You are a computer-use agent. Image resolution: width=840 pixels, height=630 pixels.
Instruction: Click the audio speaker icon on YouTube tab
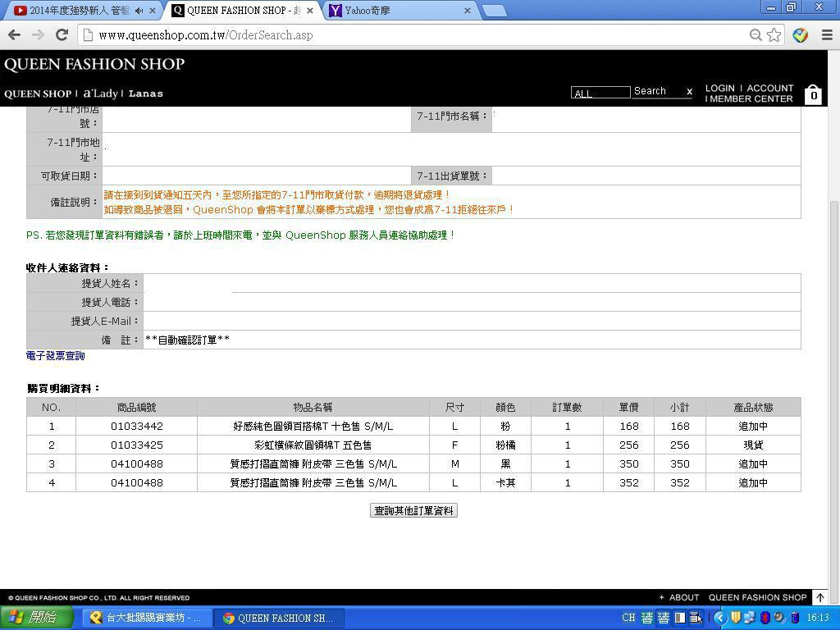[139, 11]
